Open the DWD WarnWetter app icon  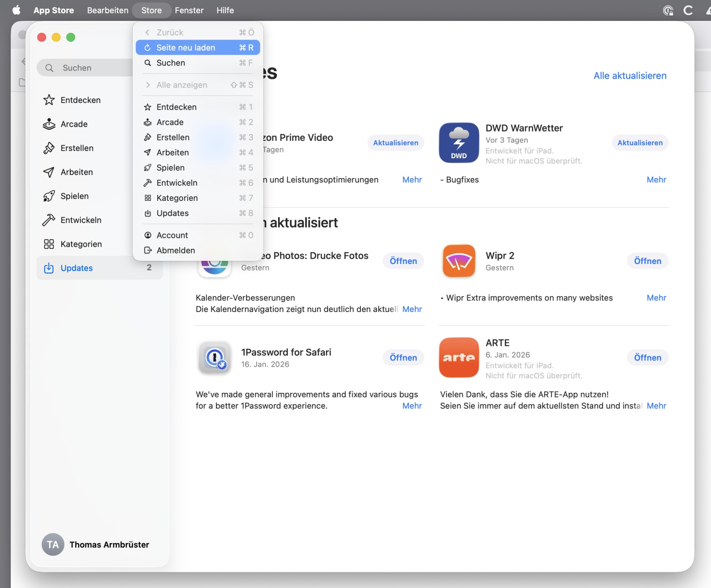459,143
